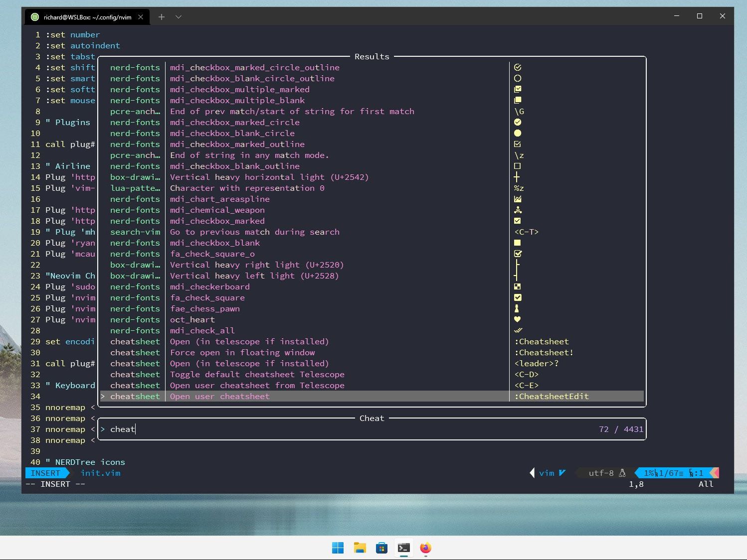Click the checkerboard glyph icon
The height and width of the screenshot is (560, 747).
point(517,287)
